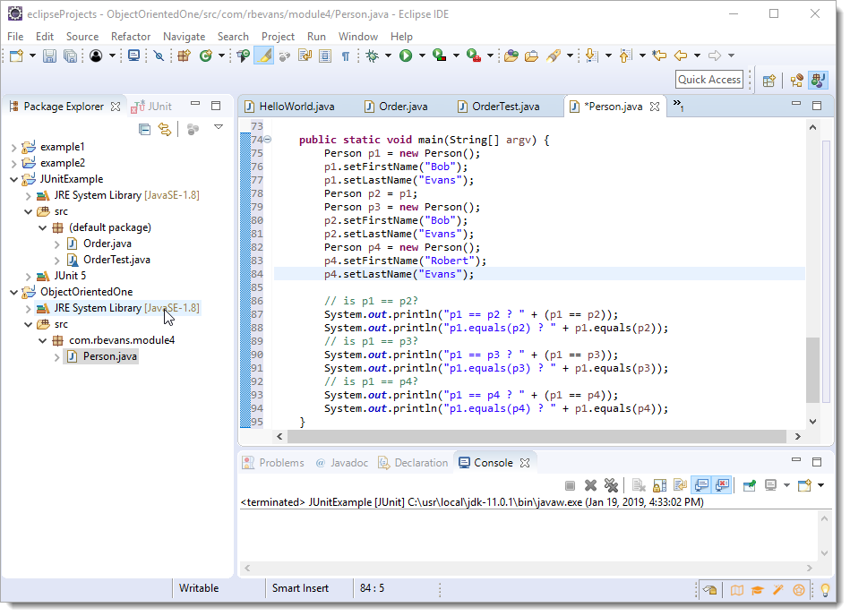The image size is (850, 616).
Task: Click the editor vertical scrollbar thumb
Action: [812, 371]
